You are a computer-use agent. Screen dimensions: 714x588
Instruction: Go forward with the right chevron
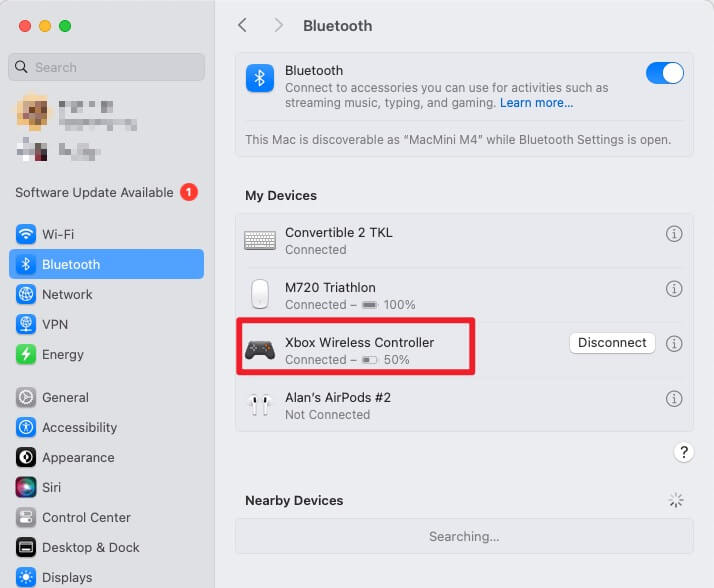pos(278,25)
